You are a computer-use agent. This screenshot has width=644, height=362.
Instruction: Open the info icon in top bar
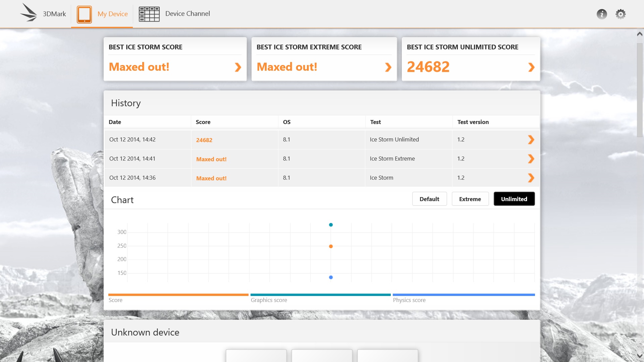602,14
